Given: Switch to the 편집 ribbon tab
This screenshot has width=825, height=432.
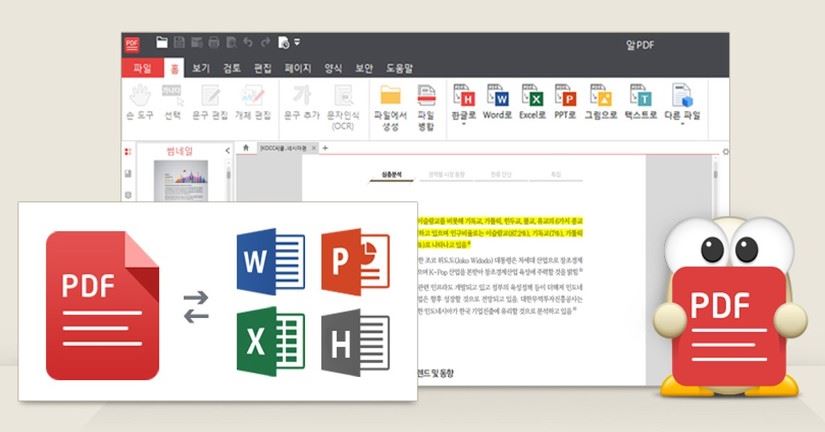Looking at the screenshot, I should (263, 68).
